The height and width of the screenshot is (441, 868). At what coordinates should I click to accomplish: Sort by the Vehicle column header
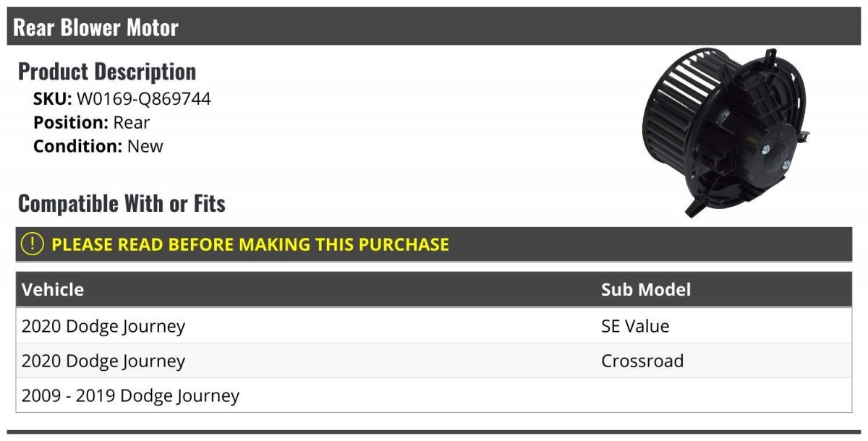[53, 290]
